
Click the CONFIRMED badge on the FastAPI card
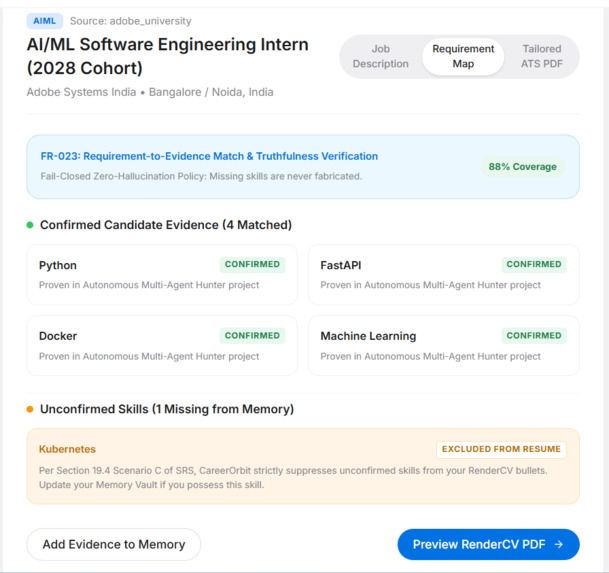tap(534, 264)
